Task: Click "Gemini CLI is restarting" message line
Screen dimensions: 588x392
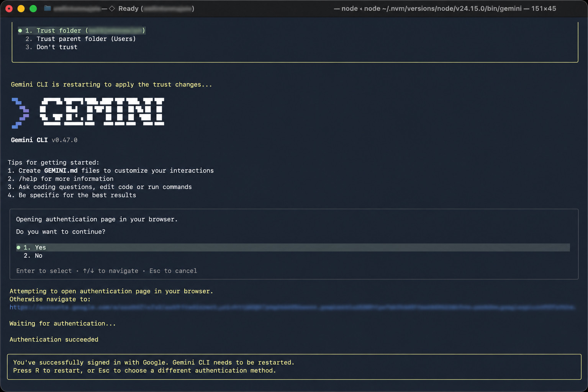Action: [111, 85]
